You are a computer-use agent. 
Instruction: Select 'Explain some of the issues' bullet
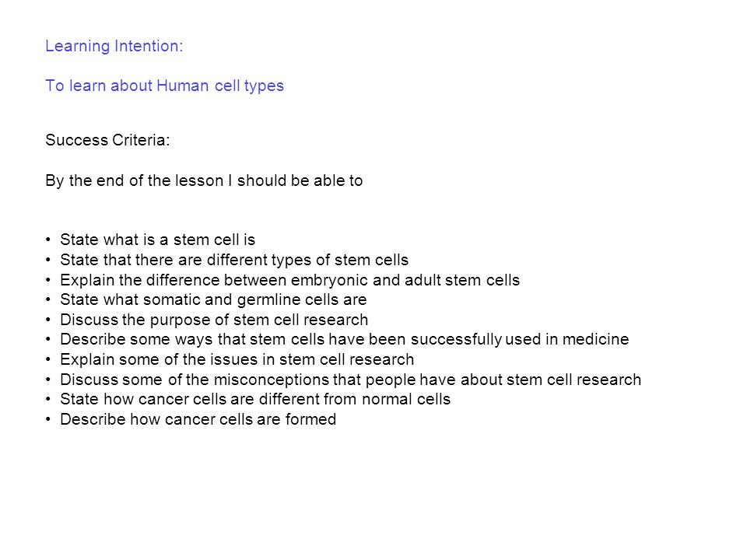tap(237, 359)
